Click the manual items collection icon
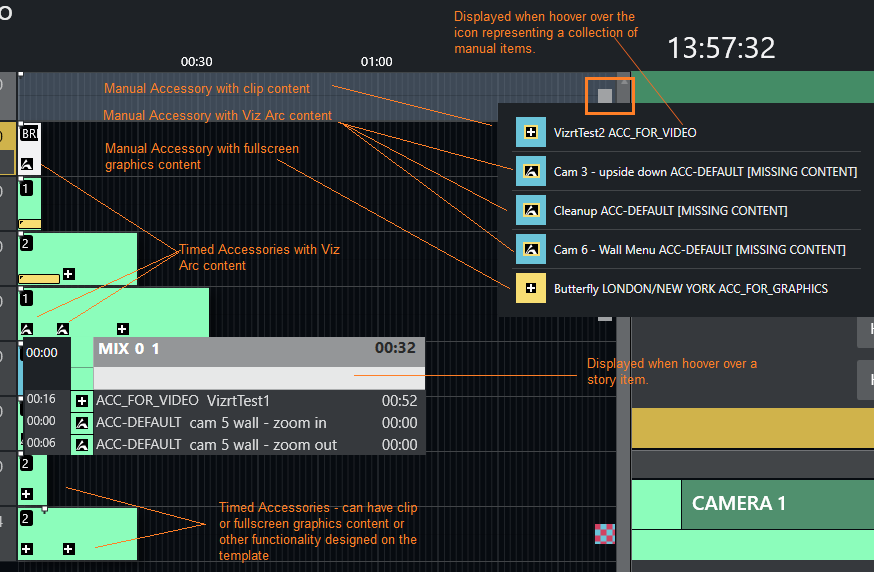 click(604, 96)
